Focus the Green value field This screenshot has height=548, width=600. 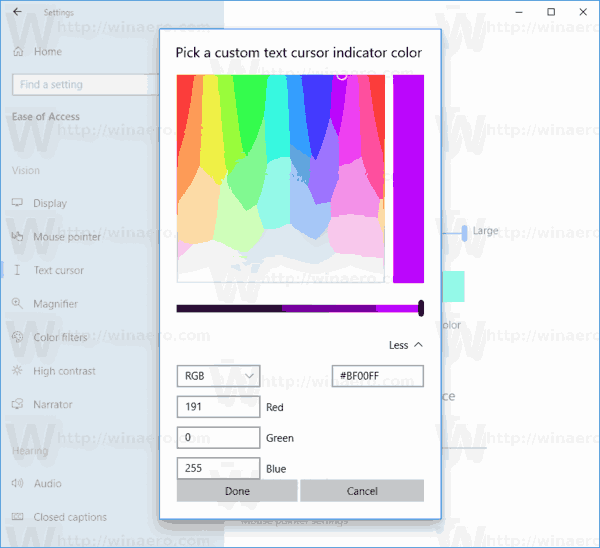click(218, 437)
